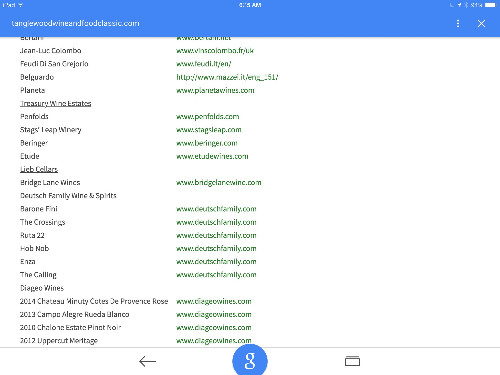Image resolution: width=500 pixels, height=375 pixels.
Task: Open the mazzei.it Belguardo link
Action: click(227, 77)
